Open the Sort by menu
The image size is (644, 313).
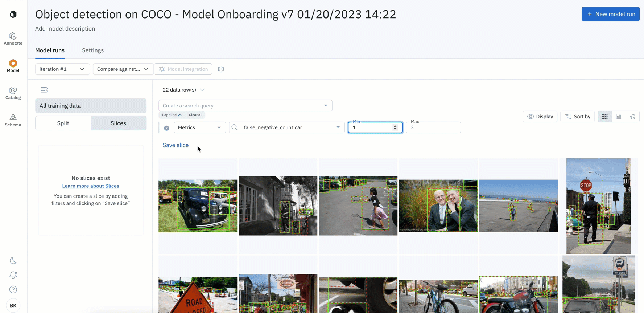click(578, 117)
